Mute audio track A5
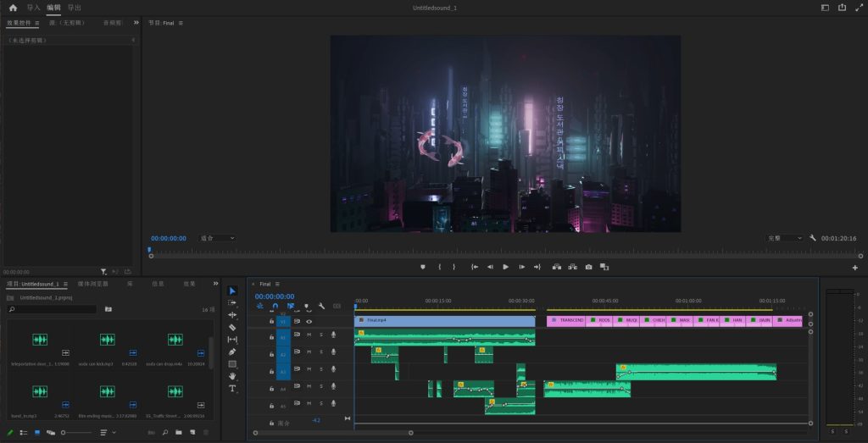 coord(309,403)
